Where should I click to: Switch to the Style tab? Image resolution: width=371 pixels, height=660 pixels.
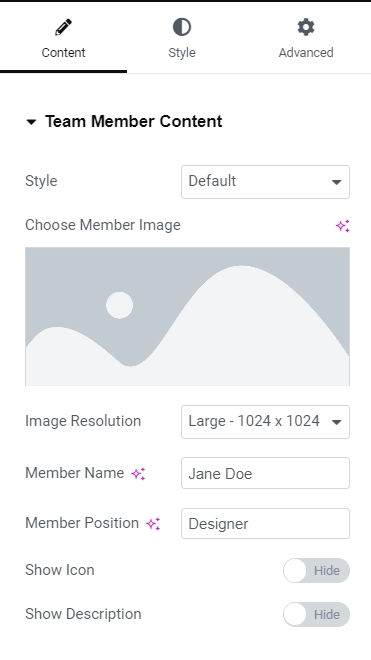click(x=181, y=38)
